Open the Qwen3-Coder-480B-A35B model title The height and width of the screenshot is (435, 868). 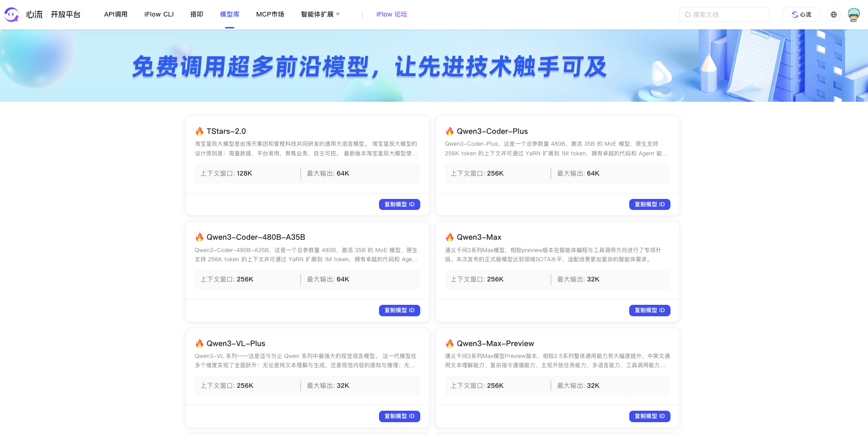click(256, 237)
